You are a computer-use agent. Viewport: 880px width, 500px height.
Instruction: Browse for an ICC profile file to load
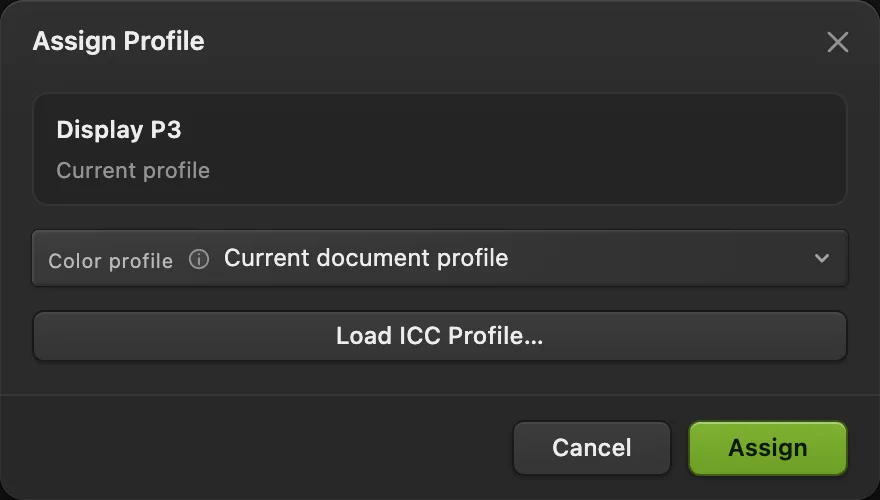pyautogui.click(x=439, y=336)
